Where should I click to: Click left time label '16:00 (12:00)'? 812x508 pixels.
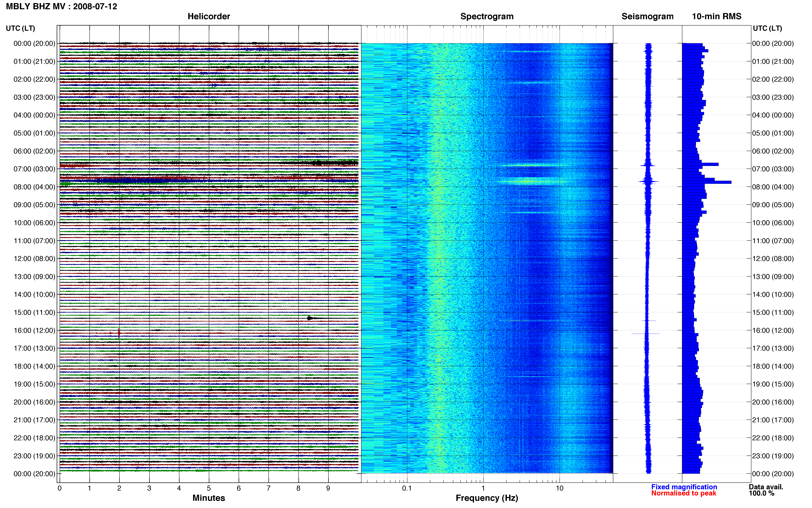[x=34, y=331]
